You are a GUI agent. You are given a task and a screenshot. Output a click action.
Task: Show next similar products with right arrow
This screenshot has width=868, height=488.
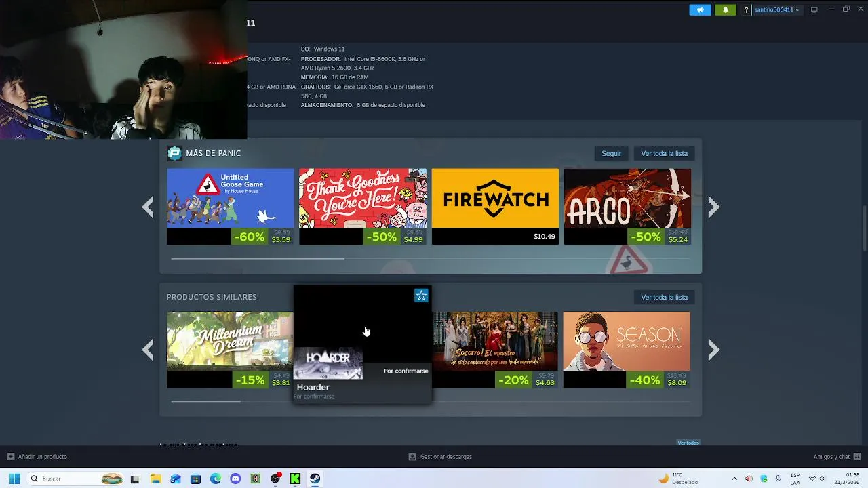tap(713, 350)
